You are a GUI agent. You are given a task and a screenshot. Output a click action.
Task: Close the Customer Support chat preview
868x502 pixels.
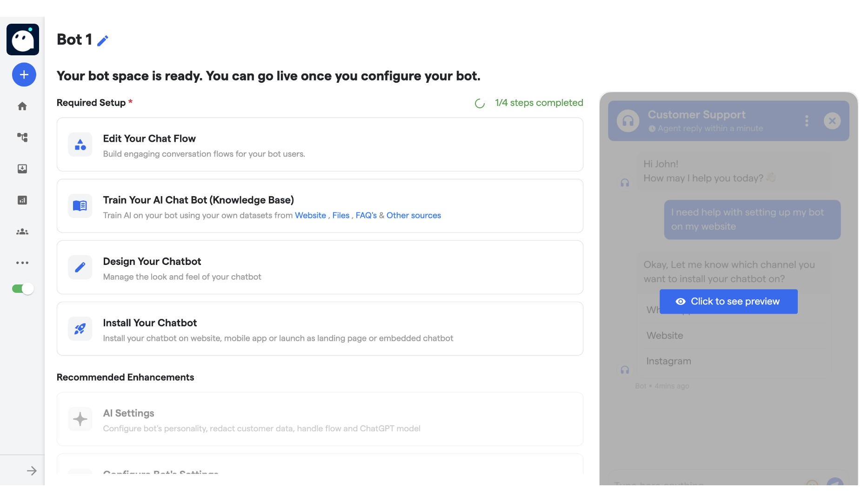click(x=833, y=121)
